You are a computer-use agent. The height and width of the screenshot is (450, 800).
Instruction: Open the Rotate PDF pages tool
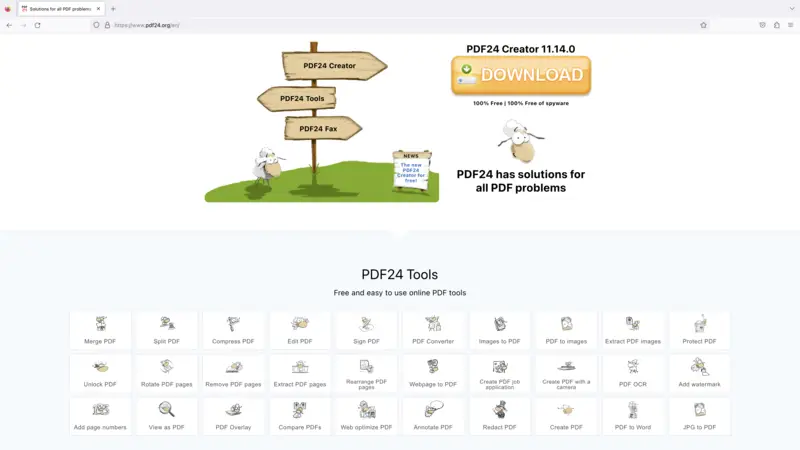[x=166, y=373]
